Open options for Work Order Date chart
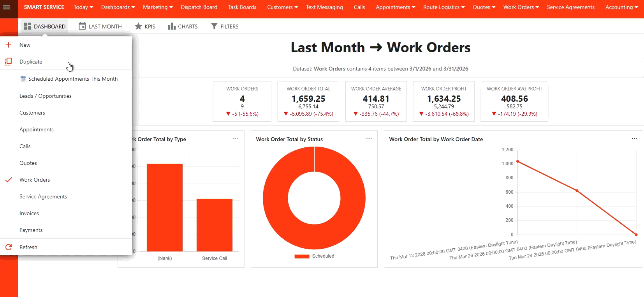Image resolution: width=644 pixels, height=297 pixels. tap(635, 139)
